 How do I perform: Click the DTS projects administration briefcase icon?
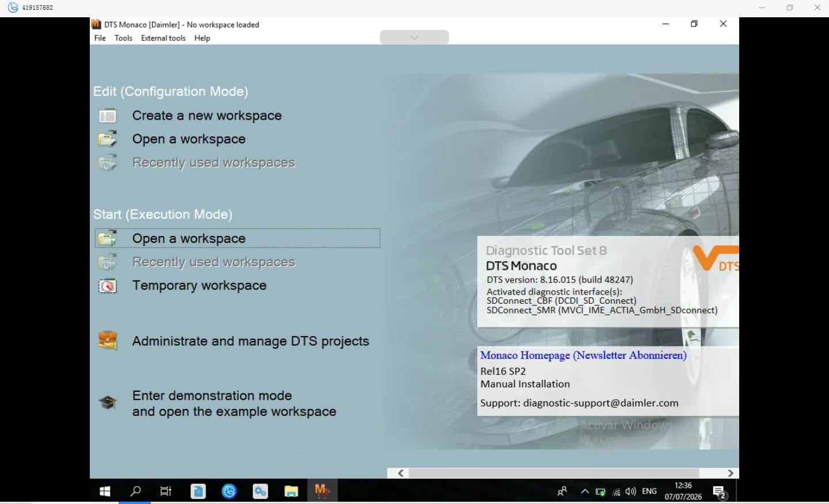click(108, 341)
